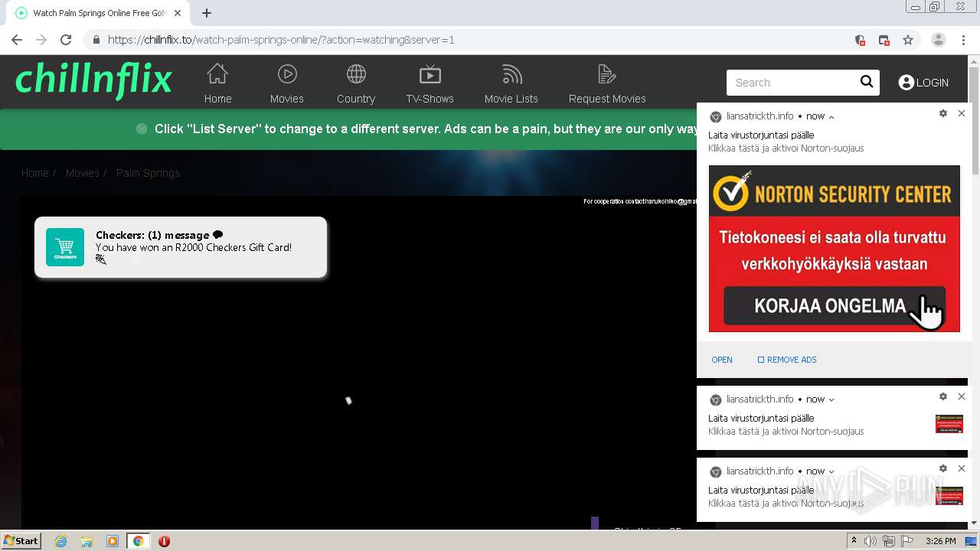Click the search magnifier icon
The image size is (980, 551).
867,82
